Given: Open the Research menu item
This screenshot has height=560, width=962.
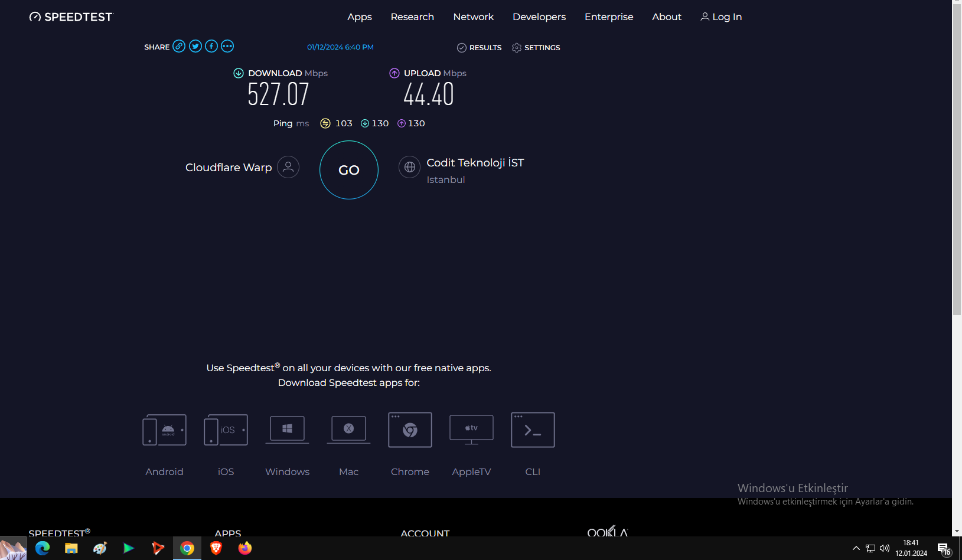Looking at the screenshot, I should coord(412,17).
